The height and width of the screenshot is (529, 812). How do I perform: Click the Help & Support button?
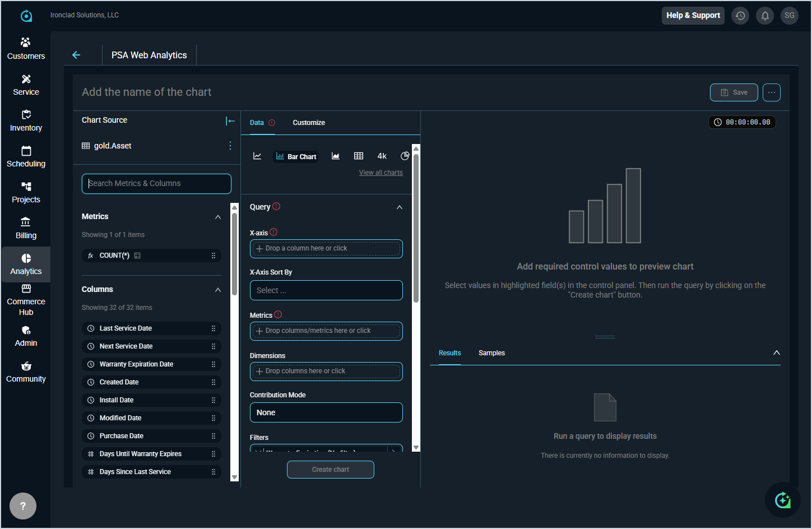[x=693, y=16]
